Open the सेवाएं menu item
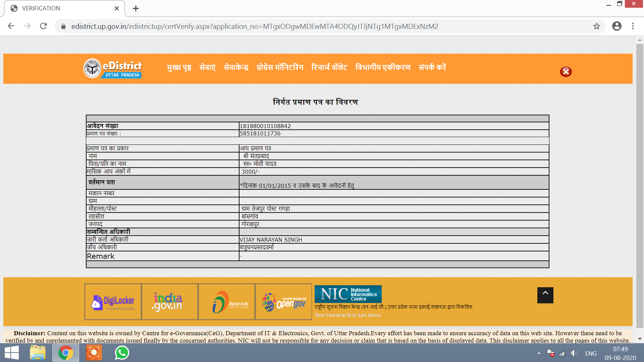 pos(207,67)
